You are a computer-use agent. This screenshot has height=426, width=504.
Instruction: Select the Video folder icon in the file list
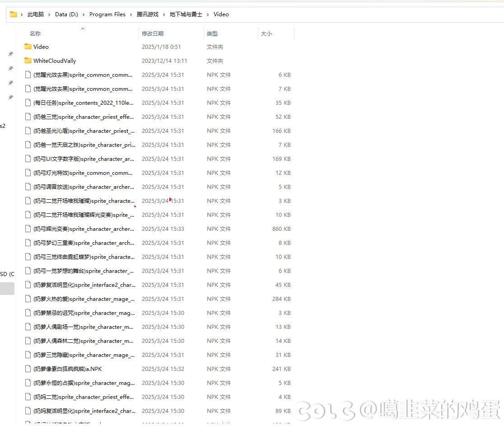point(28,47)
